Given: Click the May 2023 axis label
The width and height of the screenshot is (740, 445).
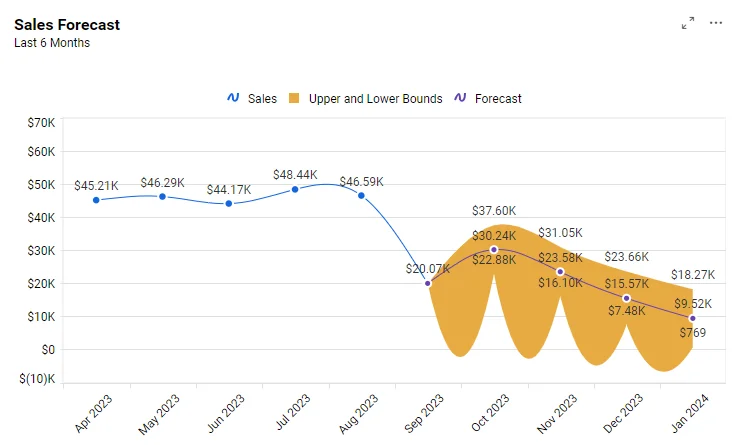Looking at the screenshot, I should point(159,414).
